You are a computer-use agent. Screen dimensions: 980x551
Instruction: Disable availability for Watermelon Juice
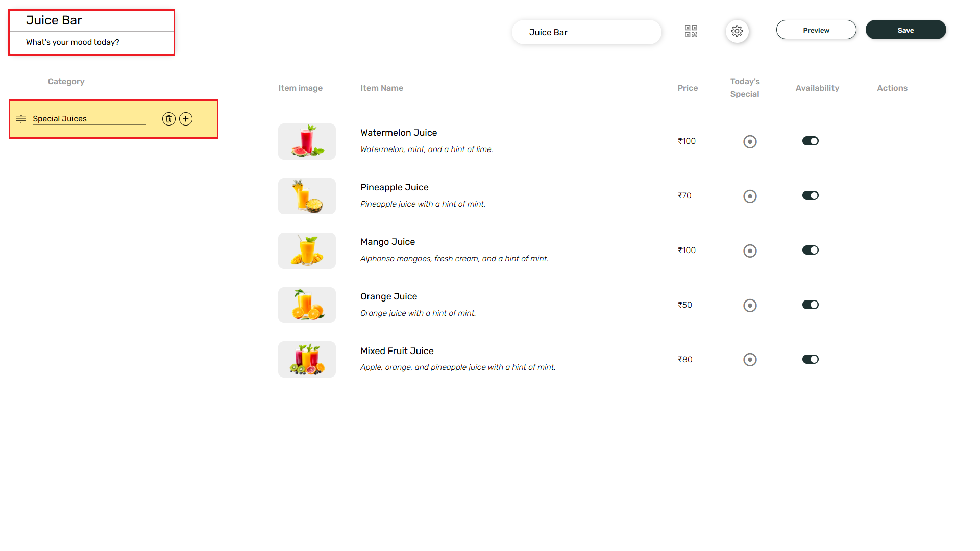coord(810,141)
